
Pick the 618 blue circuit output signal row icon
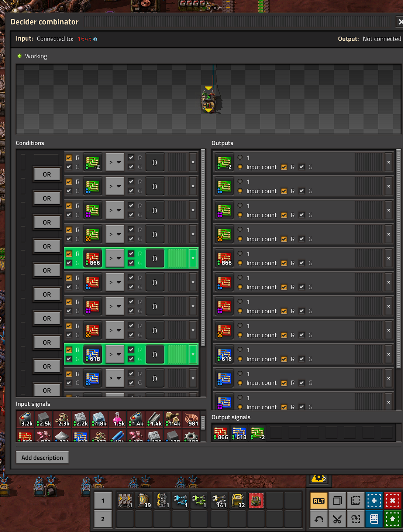pyautogui.click(x=224, y=355)
